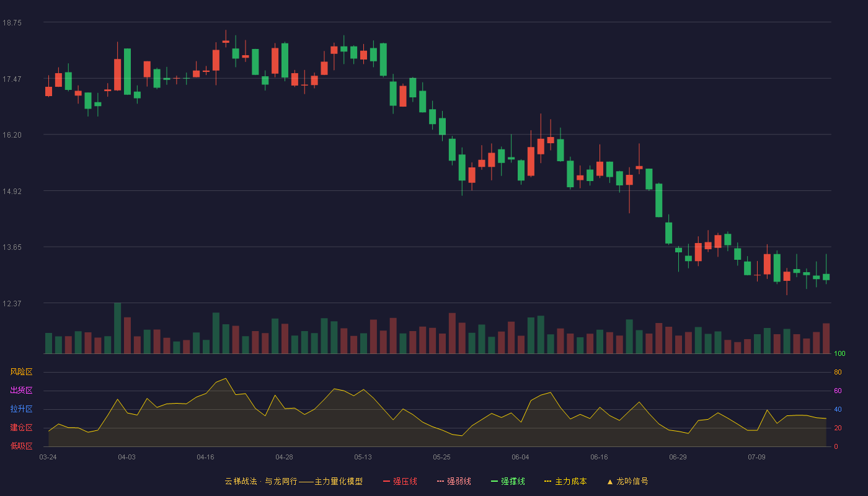Select the 06-04 date label
Viewport: 868px width, 496px height.
(520, 457)
